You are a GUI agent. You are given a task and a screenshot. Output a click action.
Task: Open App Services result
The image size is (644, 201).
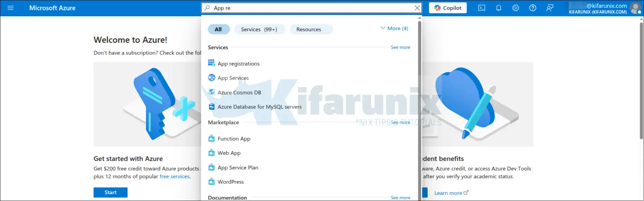pyautogui.click(x=233, y=78)
